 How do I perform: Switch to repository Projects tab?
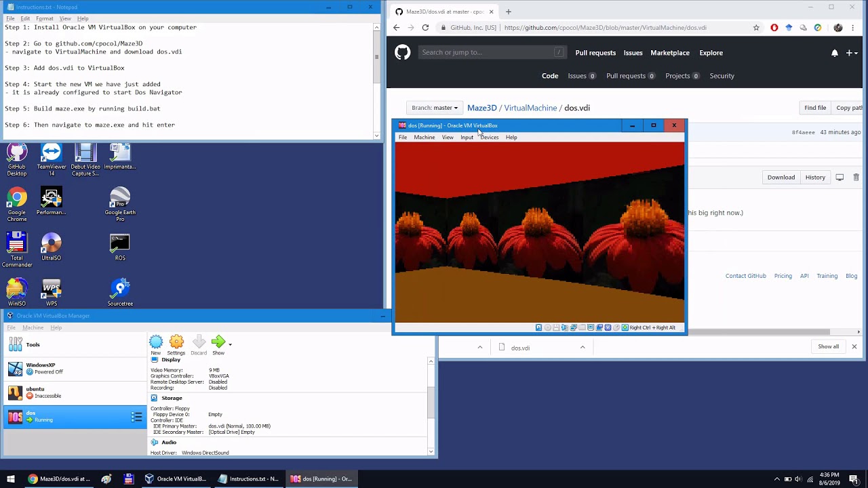pos(682,76)
